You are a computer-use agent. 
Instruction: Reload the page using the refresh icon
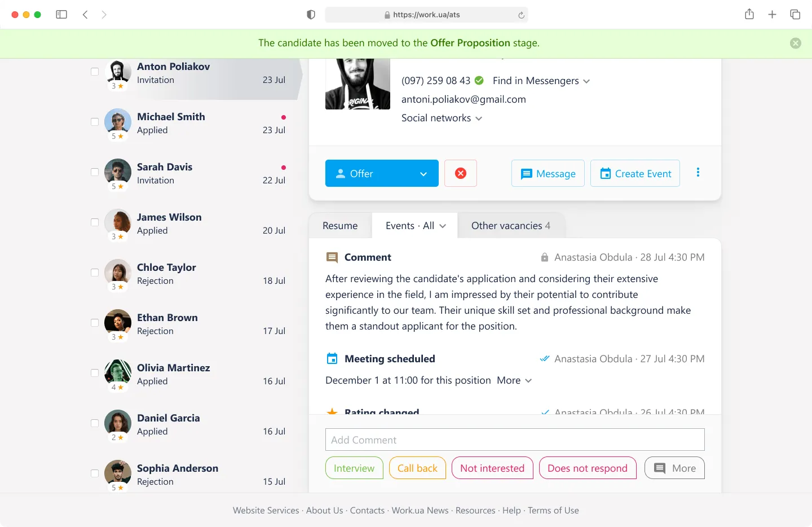tap(521, 15)
